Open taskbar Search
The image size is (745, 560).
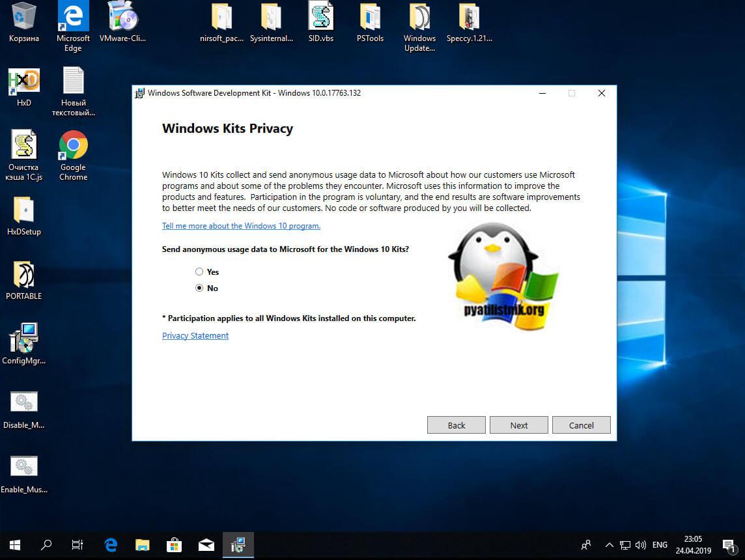(46, 545)
